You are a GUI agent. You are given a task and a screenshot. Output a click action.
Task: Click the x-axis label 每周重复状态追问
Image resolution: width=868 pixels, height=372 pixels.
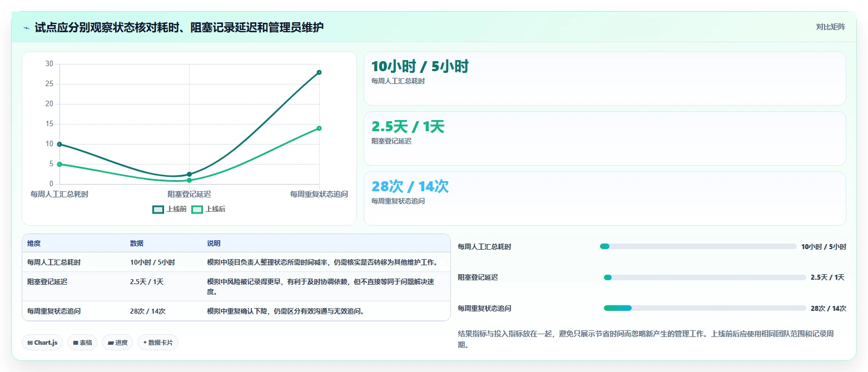[x=319, y=194]
